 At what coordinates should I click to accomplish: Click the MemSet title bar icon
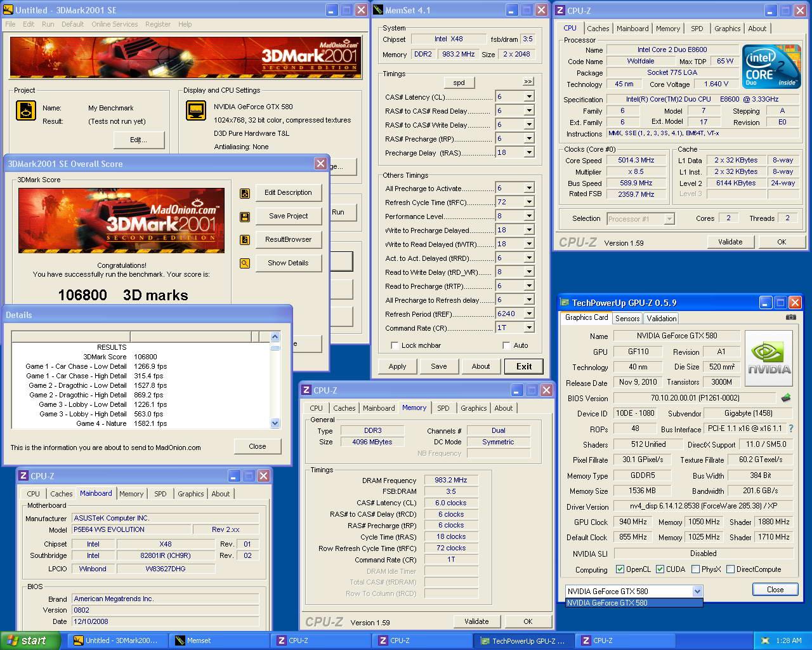pos(378,10)
